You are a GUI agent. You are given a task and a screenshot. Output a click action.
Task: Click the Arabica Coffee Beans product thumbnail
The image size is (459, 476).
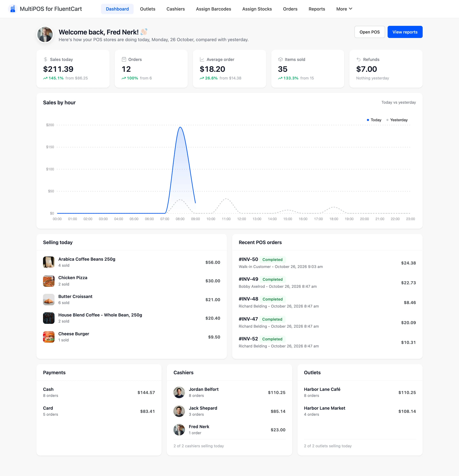[x=49, y=262]
